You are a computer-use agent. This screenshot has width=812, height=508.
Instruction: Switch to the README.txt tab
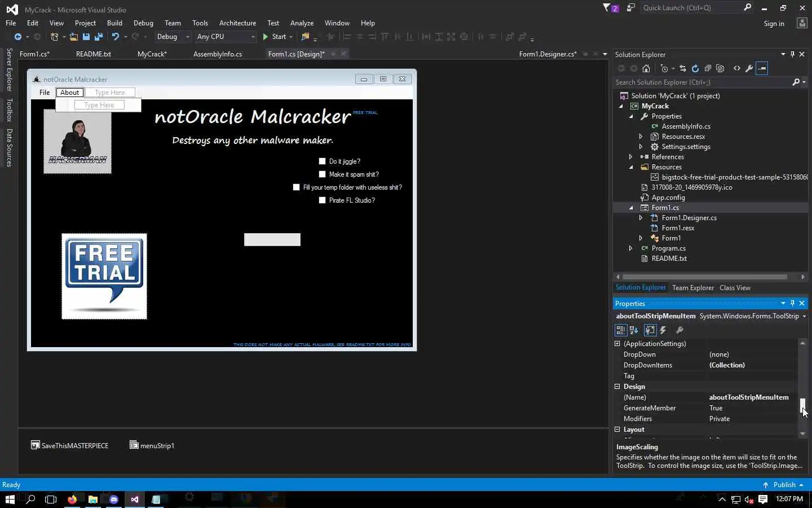pos(94,54)
